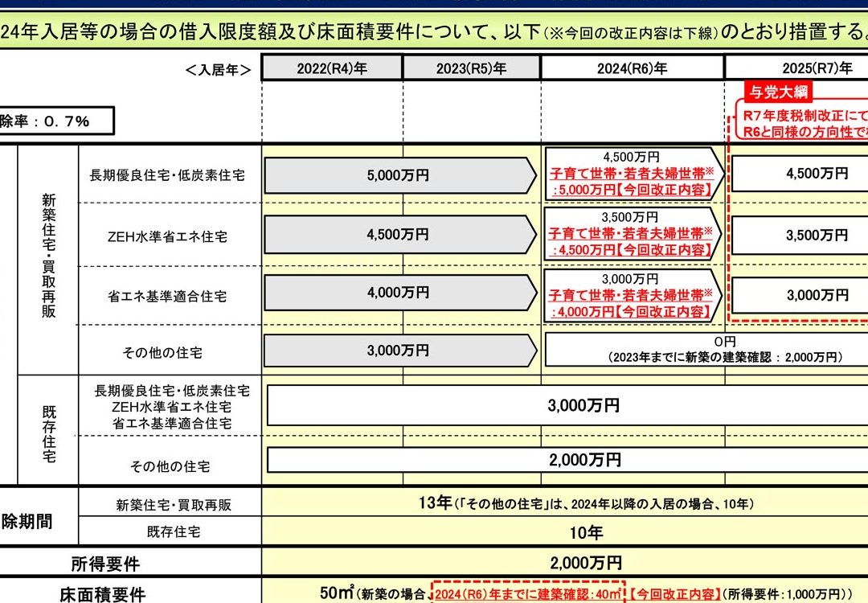The image size is (868, 603).
Task: Click red dashed 2024(R6)年までに建築確認:40㎡ text
Action: click(x=528, y=594)
